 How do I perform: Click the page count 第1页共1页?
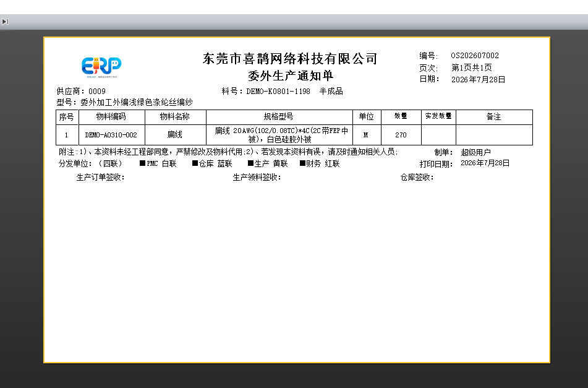[471, 67]
